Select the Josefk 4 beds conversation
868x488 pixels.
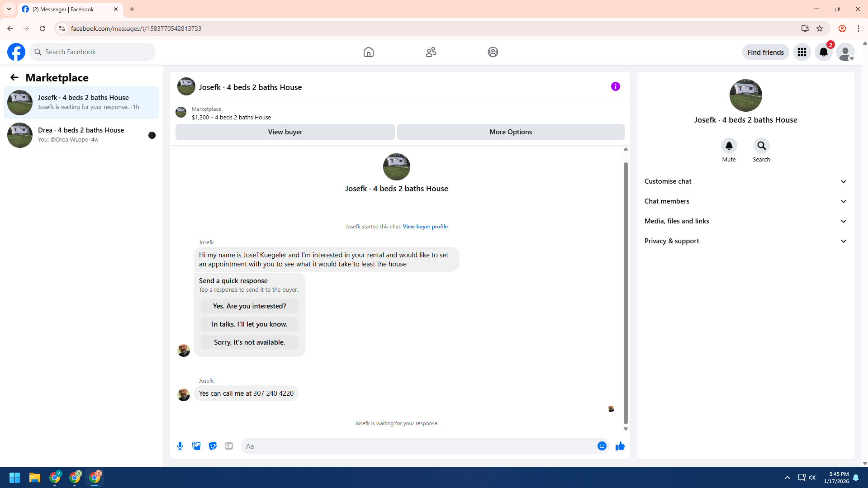81,103
